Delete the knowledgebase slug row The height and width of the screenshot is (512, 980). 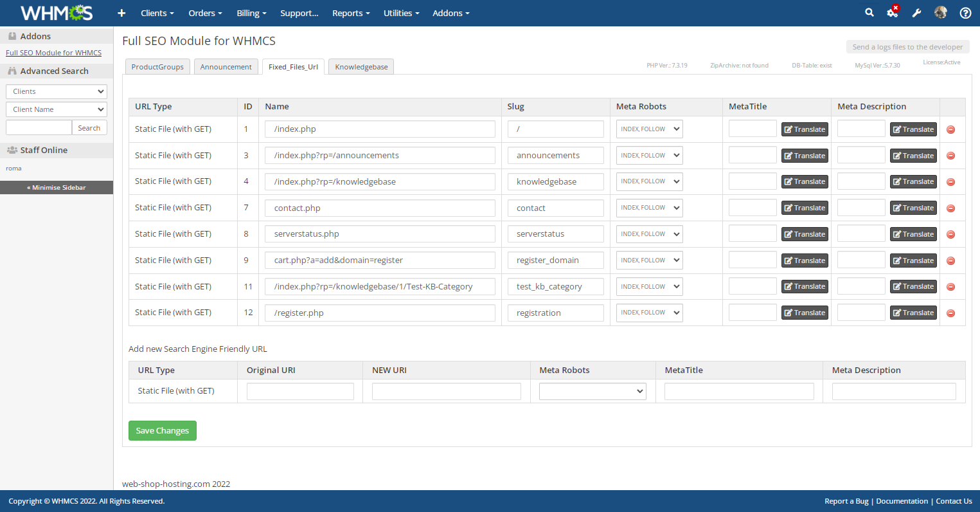951,182
